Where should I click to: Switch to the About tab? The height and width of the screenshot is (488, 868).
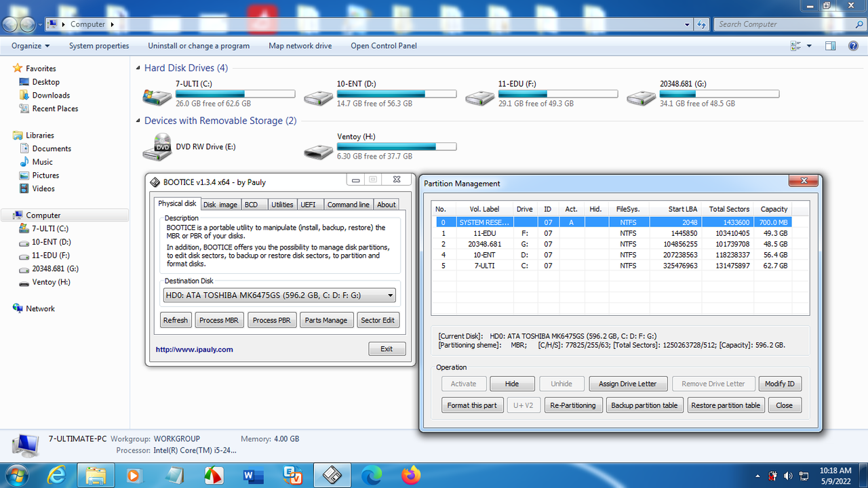click(x=387, y=205)
